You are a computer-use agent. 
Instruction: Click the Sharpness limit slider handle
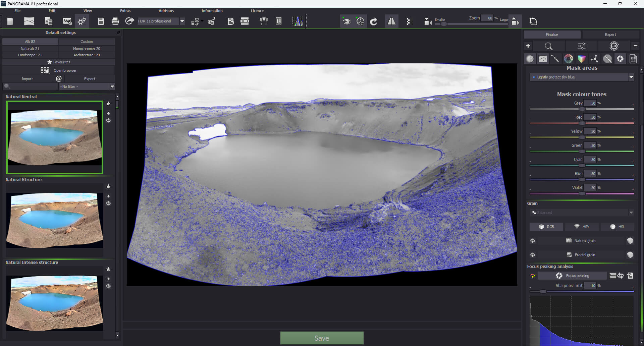543,292
